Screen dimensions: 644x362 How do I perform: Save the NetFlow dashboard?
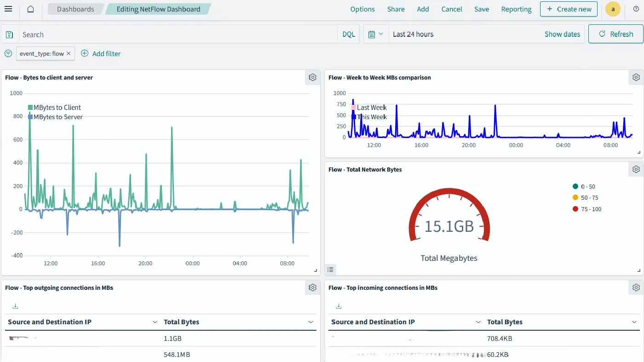click(x=482, y=9)
